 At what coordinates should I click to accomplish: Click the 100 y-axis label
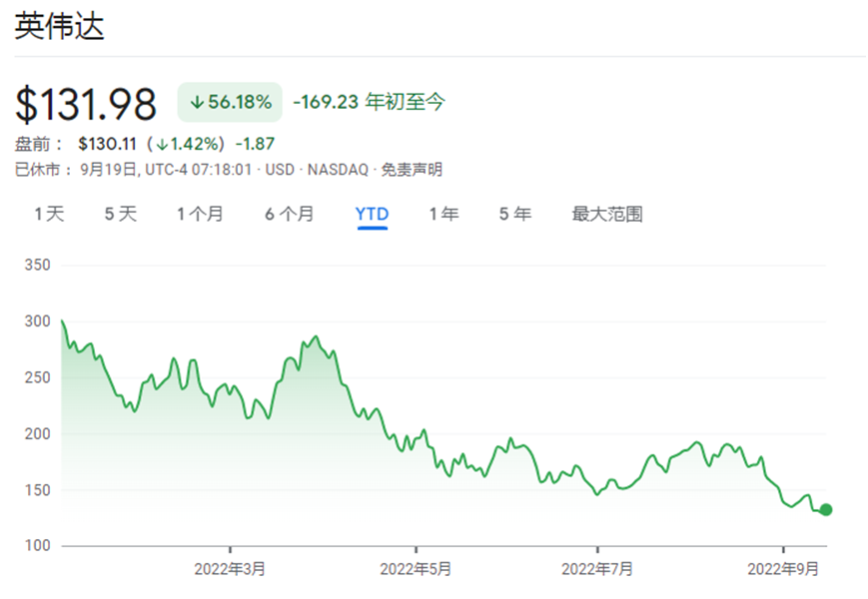(x=38, y=546)
